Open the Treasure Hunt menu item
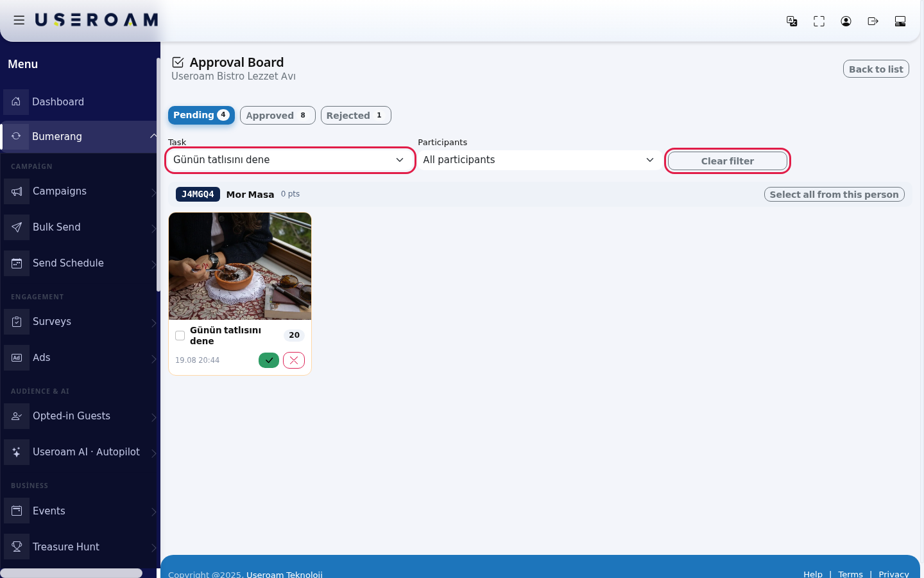 point(78,547)
